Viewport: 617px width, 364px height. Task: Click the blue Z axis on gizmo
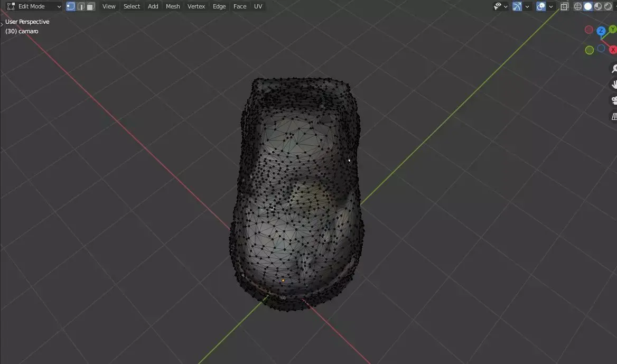click(x=601, y=31)
